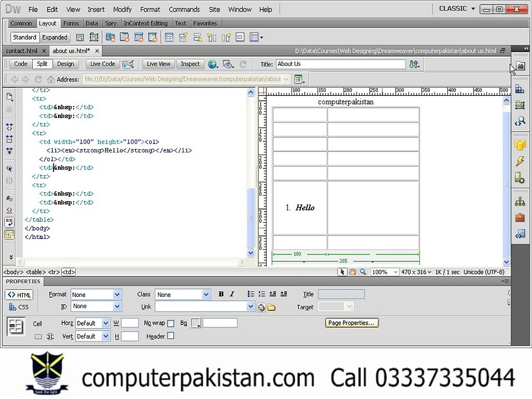Toggle Header checkbox
This screenshot has width=532, height=399.
[171, 336]
